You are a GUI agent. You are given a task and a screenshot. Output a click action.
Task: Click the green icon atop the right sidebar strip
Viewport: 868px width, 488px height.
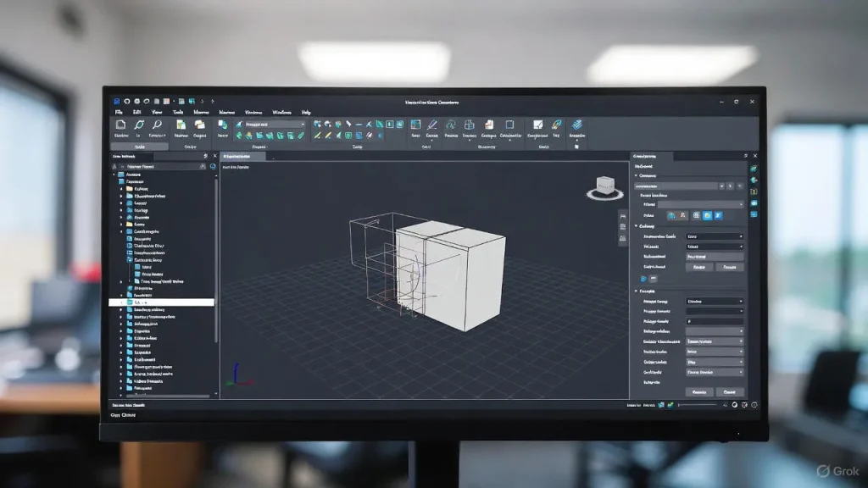click(x=754, y=169)
